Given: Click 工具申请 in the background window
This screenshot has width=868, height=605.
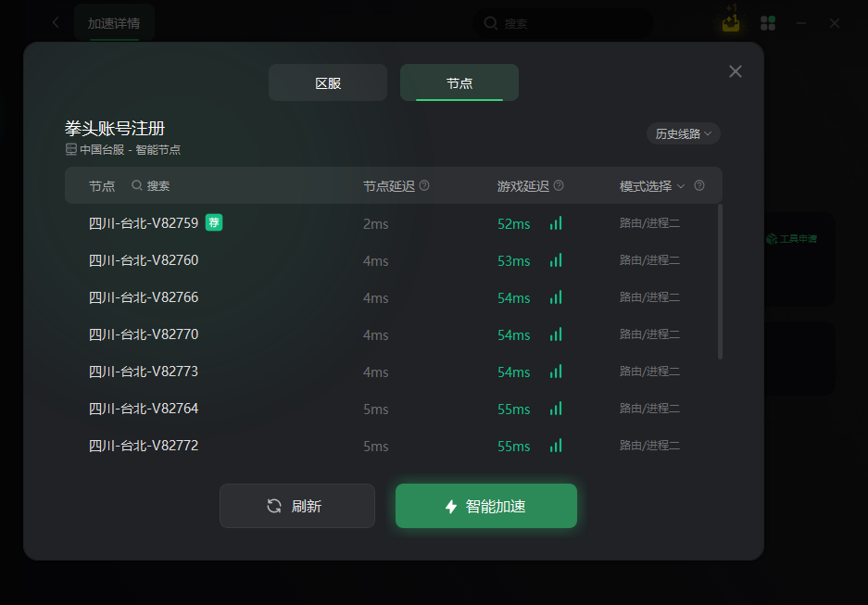Looking at the screenshot, I should pyautogui.click(x=792, y=238).
